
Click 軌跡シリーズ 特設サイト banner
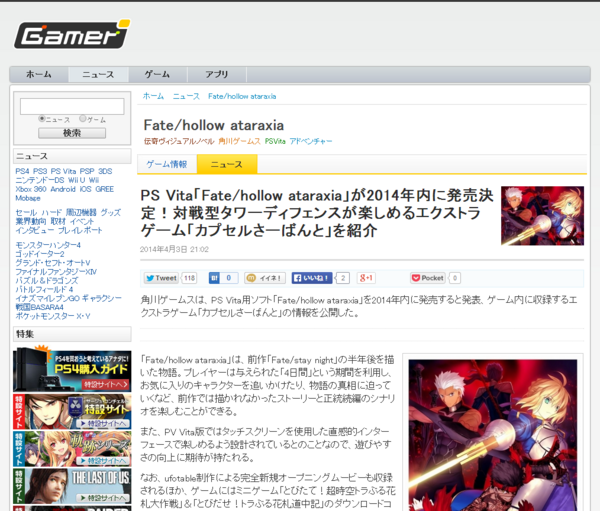[72, 449]
